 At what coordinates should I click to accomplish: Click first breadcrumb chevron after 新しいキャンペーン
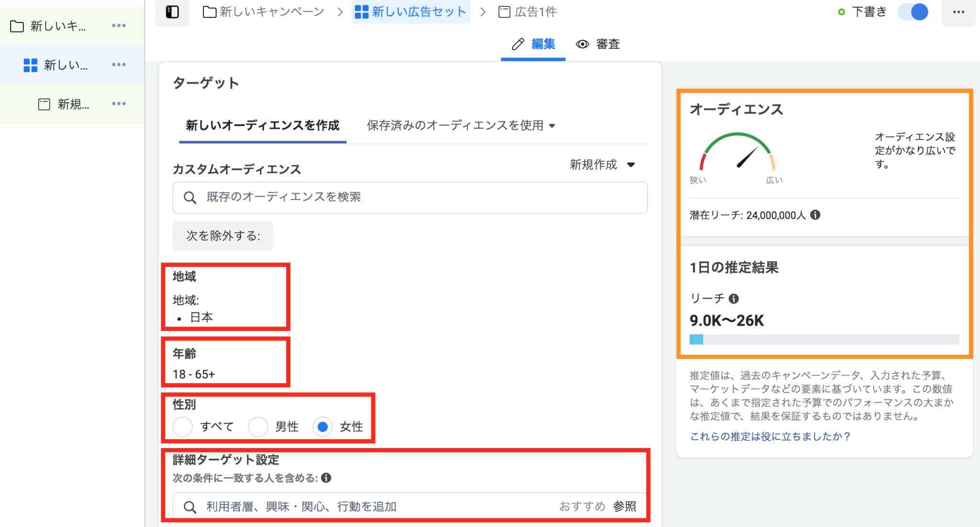(x=340, y=12)
